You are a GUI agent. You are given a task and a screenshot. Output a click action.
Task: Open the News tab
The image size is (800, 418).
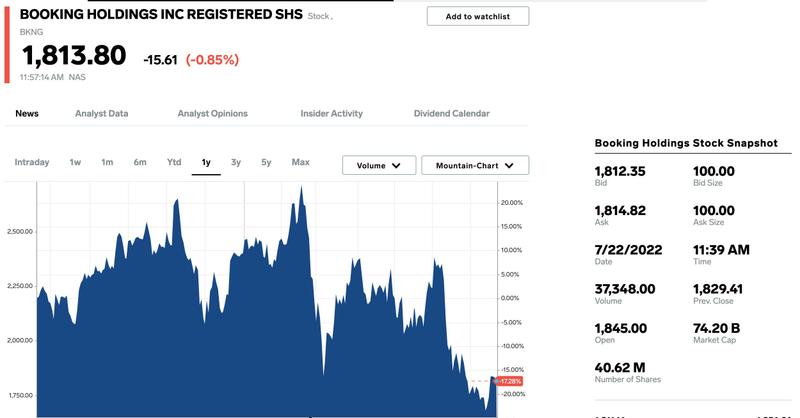click(27, 113)
